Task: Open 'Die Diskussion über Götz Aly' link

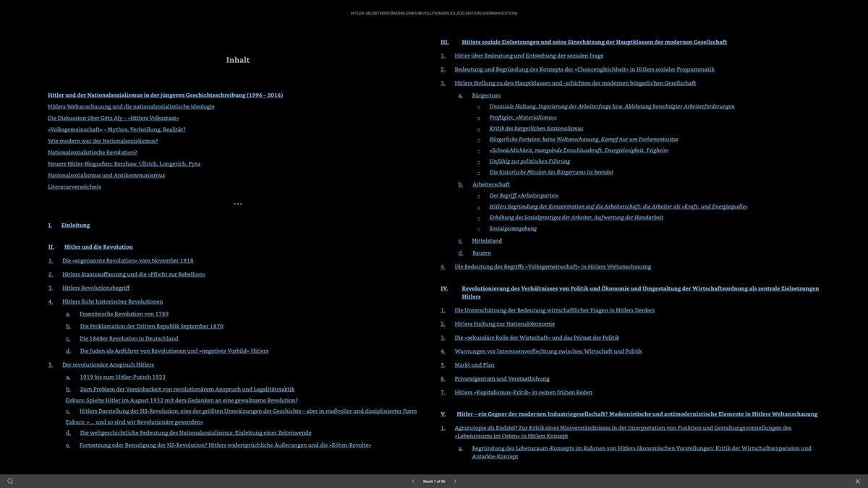Action: pyautogui.click(x=114, y=118)
